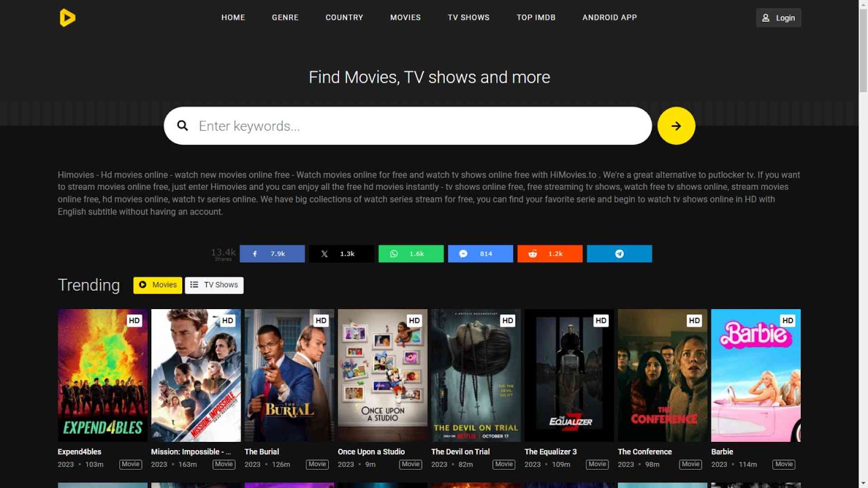Click the scrollbar up arrow
This screenshot has height=488, width=868.
pyautogui.click(x=863, y=4)
